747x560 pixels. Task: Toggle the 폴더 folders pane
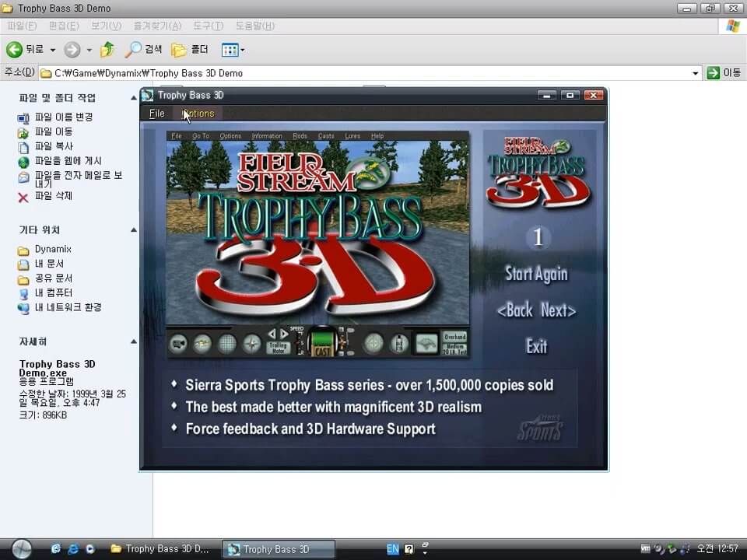click(190, 49)
